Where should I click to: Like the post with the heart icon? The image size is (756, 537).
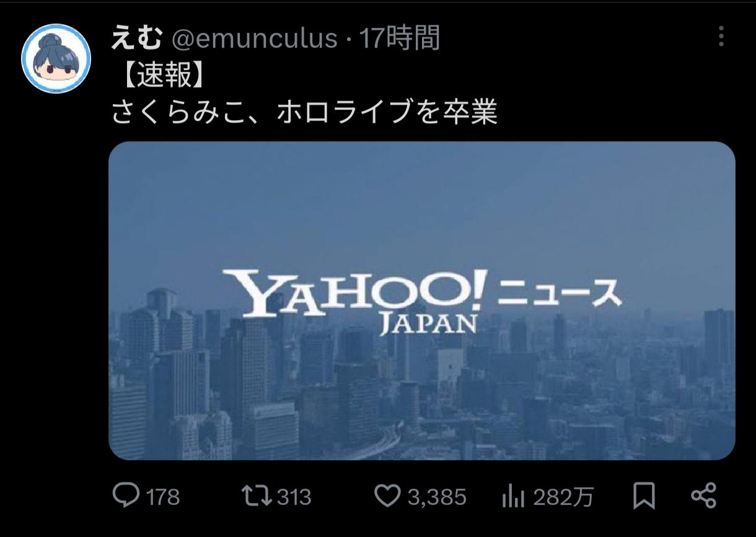click(x=389, y=496)
